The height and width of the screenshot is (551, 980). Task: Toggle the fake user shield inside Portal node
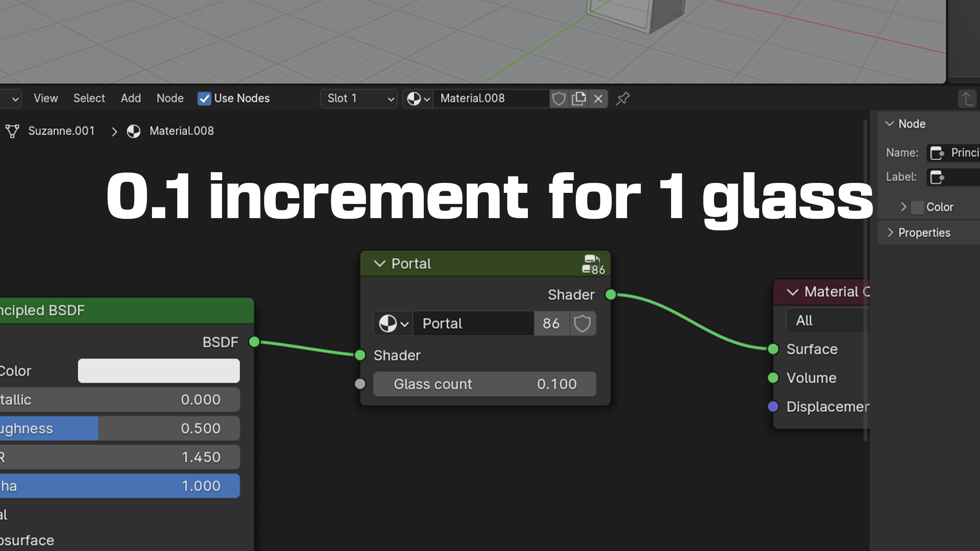(x=582, y=323)
